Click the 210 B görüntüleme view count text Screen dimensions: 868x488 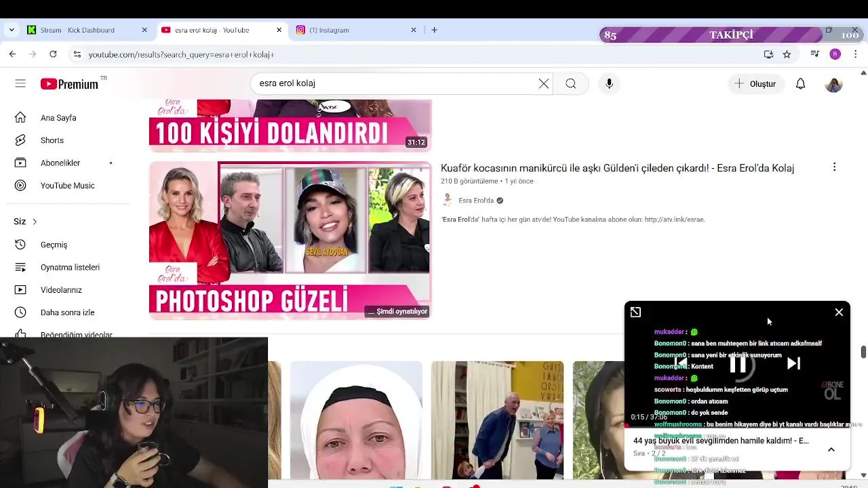click(469, 182)
